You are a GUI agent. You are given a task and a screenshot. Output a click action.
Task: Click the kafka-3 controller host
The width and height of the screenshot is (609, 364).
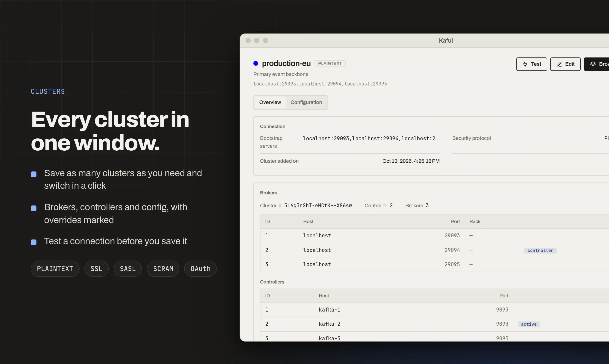tap(329, 338)
